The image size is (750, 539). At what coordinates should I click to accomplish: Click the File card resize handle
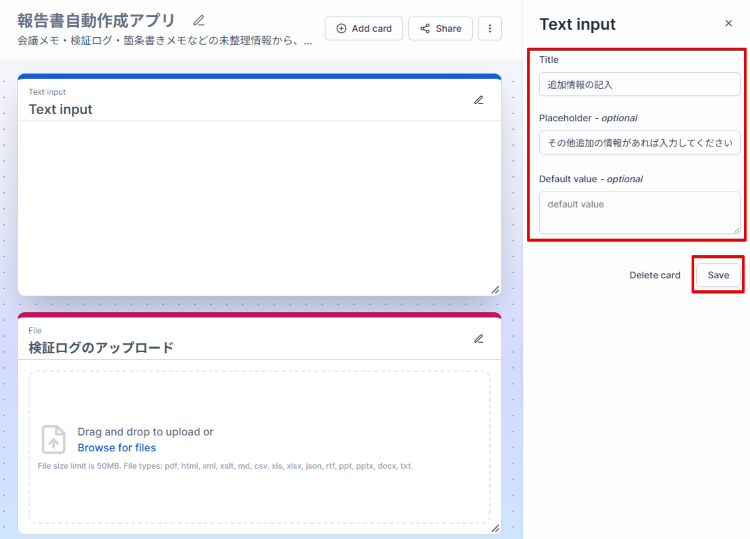click(x=494, y=528)
